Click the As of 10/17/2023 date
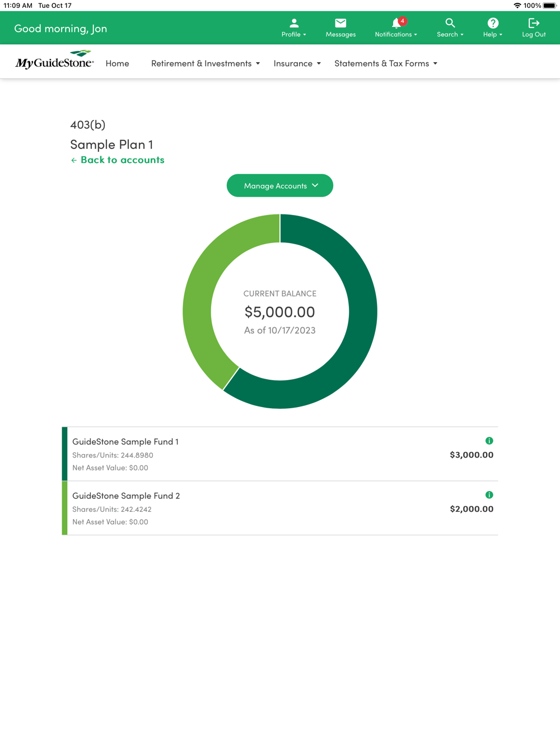Viewport: 560px width, 747px height. click(280, 330)
